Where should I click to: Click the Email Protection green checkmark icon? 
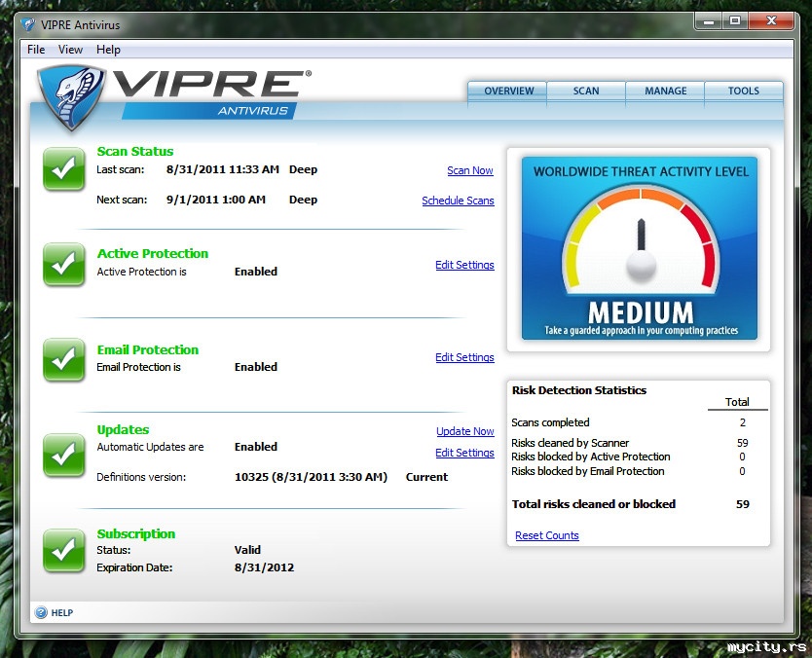click(63, 360)
